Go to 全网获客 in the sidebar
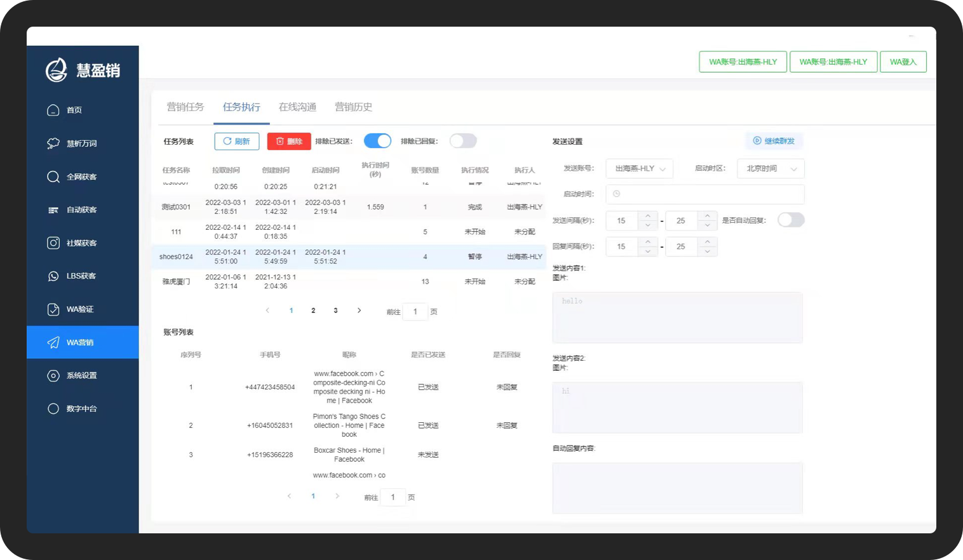 coord(83,177)
